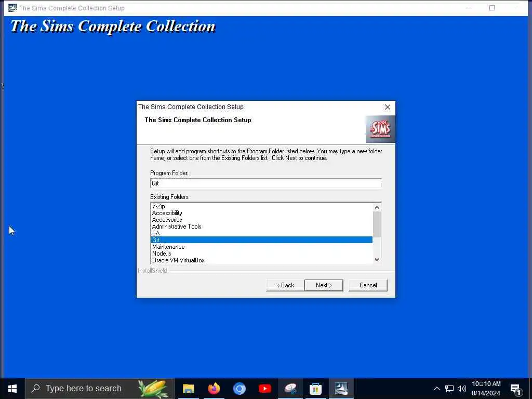Click the Existing Folders scrollbar thumb

coord(377,224)
